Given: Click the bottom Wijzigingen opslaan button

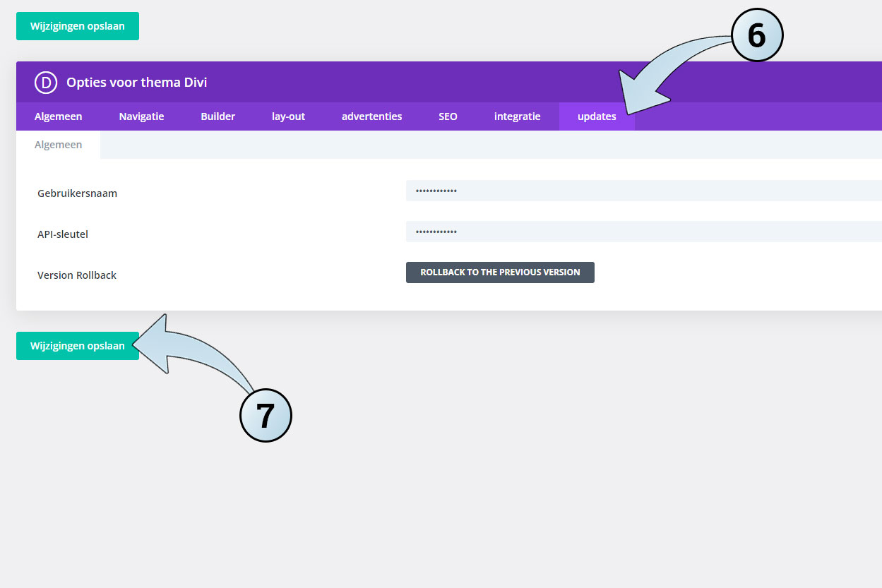Looking at the screenshot, I should coord(77,346).
